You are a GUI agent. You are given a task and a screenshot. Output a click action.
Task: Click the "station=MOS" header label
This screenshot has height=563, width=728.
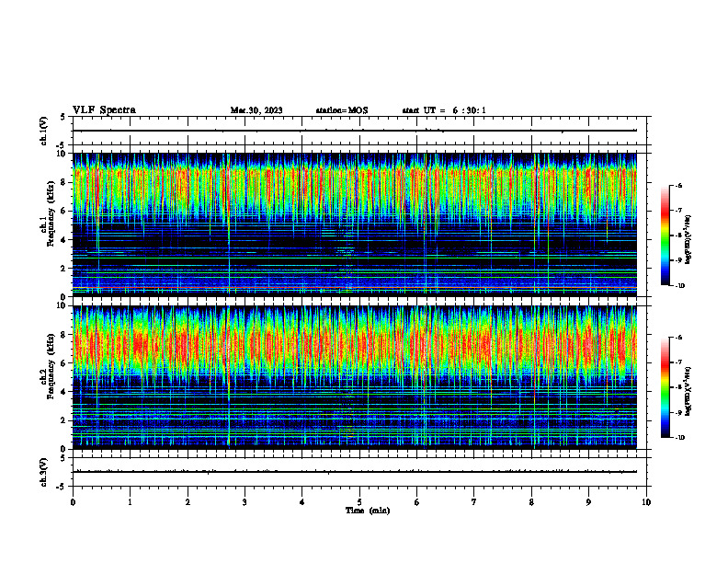342,110
